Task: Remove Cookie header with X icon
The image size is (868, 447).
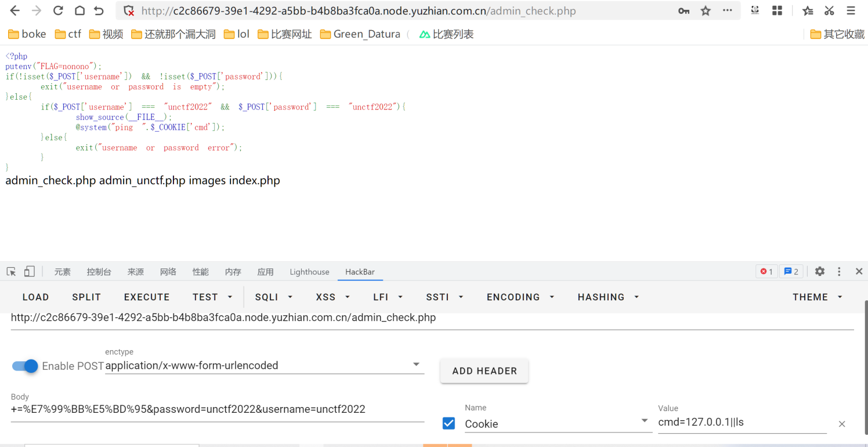Action: tap(841, 424)
